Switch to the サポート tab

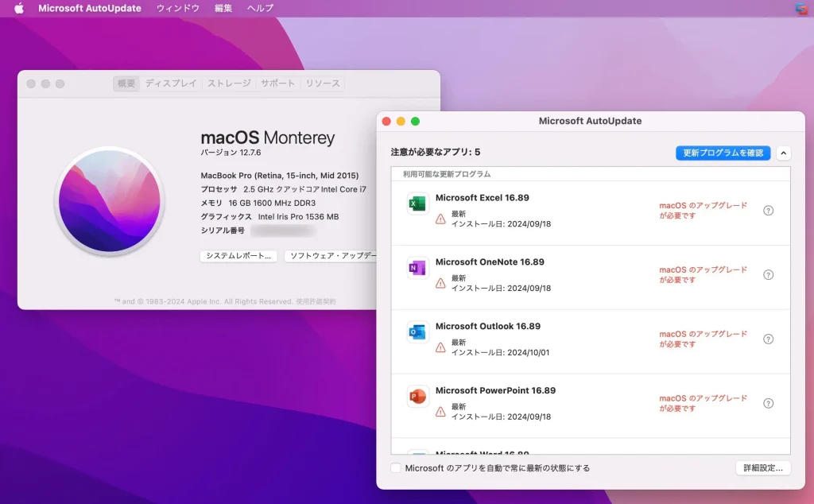[x=277, y=83]
